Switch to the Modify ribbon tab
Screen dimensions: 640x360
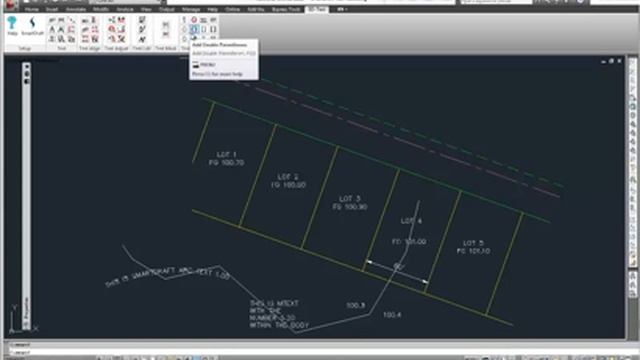pyautogui.click(x=100, y=9)
